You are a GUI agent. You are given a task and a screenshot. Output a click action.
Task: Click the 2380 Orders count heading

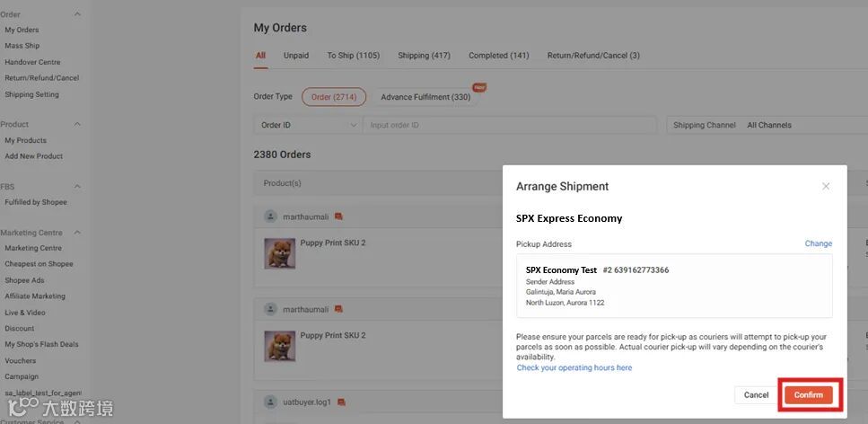282,155
